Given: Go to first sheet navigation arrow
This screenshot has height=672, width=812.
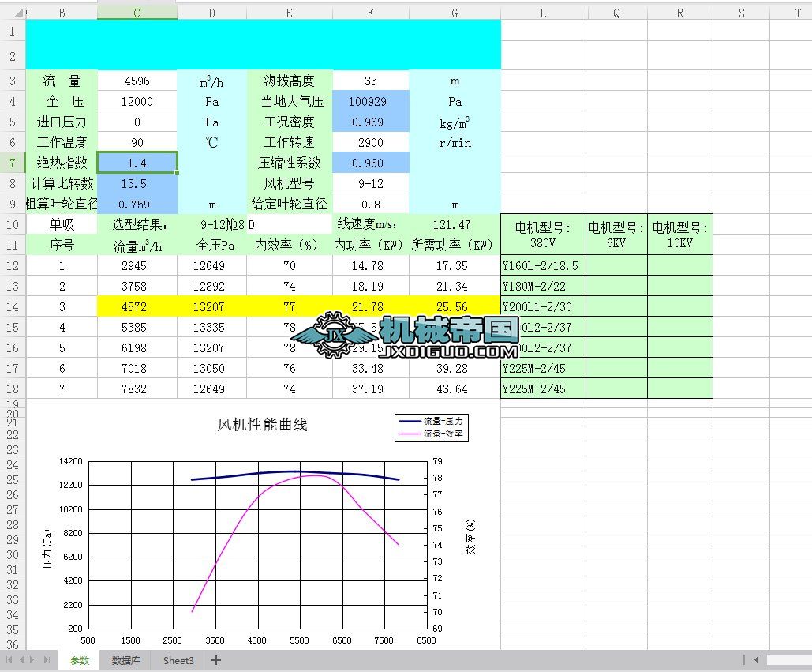Looking at the screenshot, I should (9, 660).
